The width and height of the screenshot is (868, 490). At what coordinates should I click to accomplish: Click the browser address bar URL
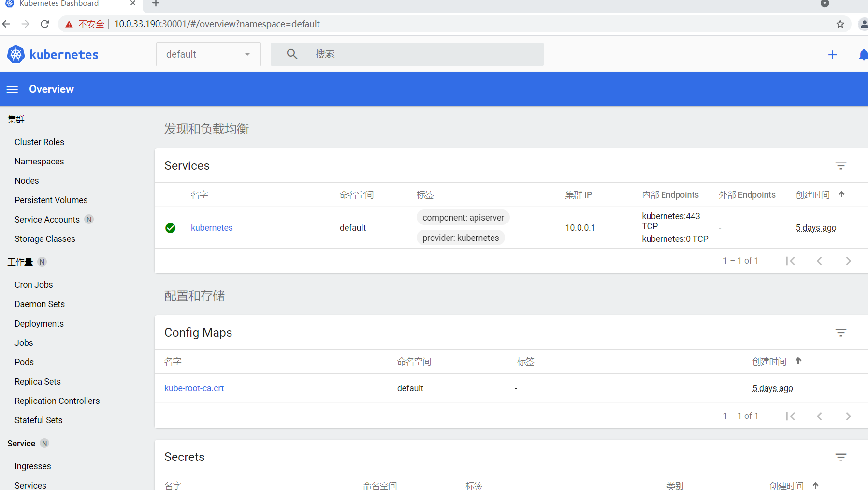click(x=217, y=24)
